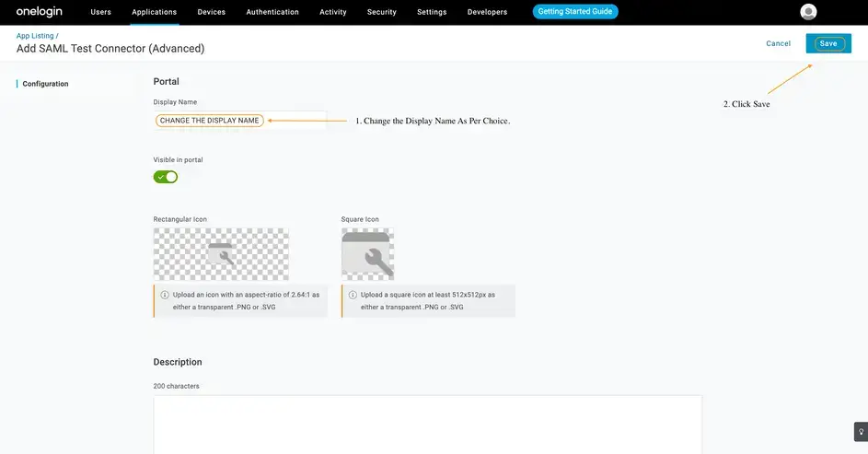Open the Developers menu
This screenshot has height=454, width=868.
point(487,12)
